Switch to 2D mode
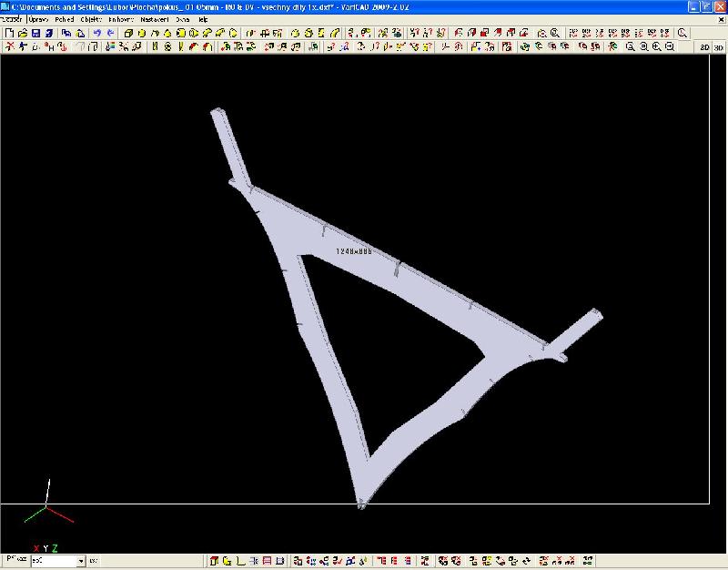728x570 pixels. click(x=704, y=46)
